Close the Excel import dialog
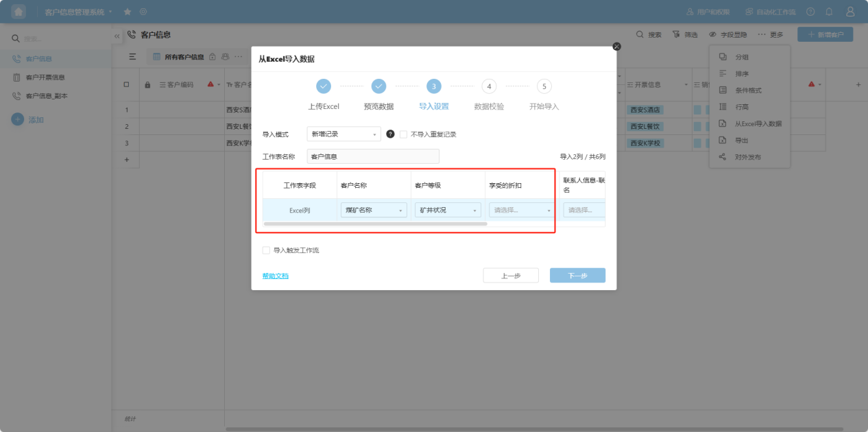This screenshot has width=868, height=432. click(x=616, y=46)
